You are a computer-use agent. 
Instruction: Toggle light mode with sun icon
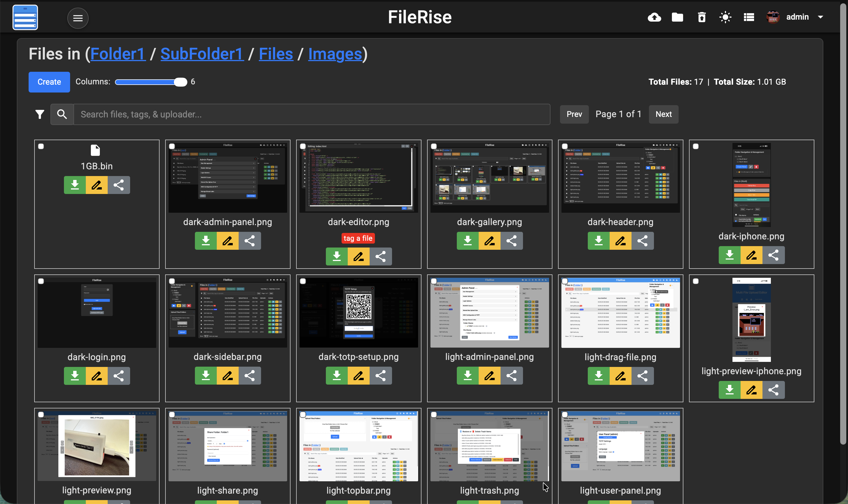click(725, 17)
